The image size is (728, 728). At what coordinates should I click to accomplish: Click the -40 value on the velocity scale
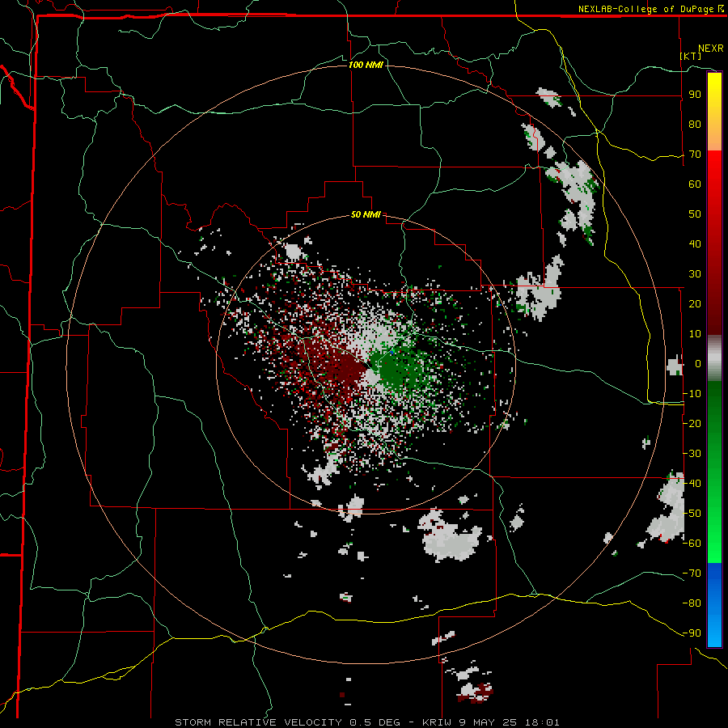click(692, 484)
